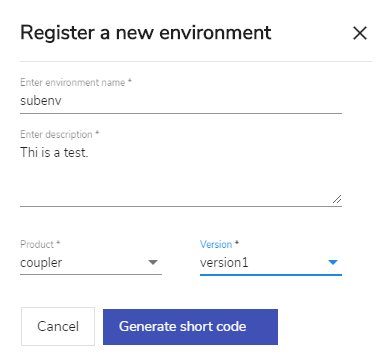Click the 'Enter environment name' label
The height and width of the screenshot is (362, 392).
[x=76, y=82]
